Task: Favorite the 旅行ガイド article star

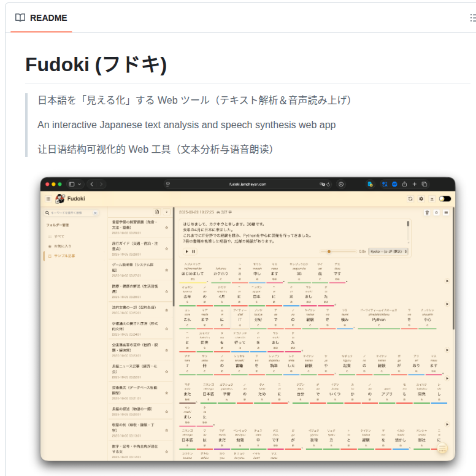Action: tap(167, 248)
